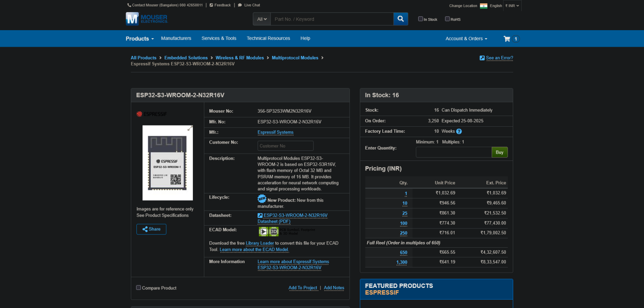Open the All search category dropdown
Image resolution: width=644 pixels, height=308 pixels.
coord(262,19)
